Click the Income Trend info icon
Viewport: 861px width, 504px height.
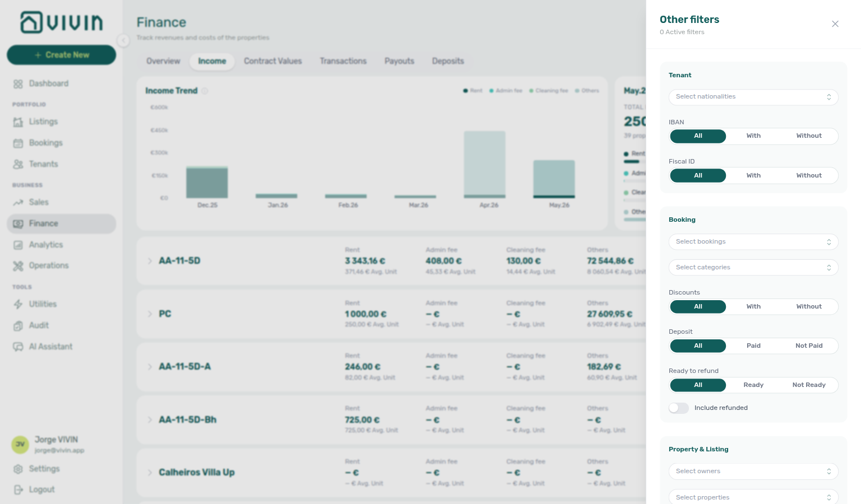coord(205,91)
